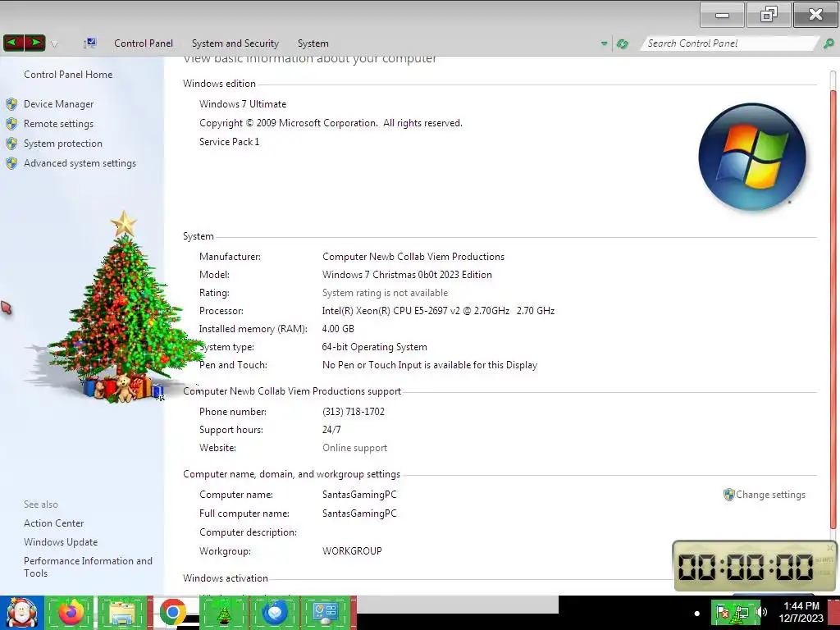This screenshot has width=840, height=630.
Task: Click the Windows 7 logo image
Action: click(x=752, y=157)
